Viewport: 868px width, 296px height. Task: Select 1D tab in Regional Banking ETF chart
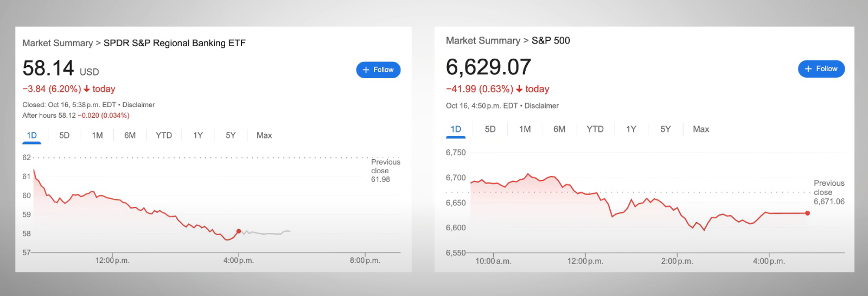(32, 135)
